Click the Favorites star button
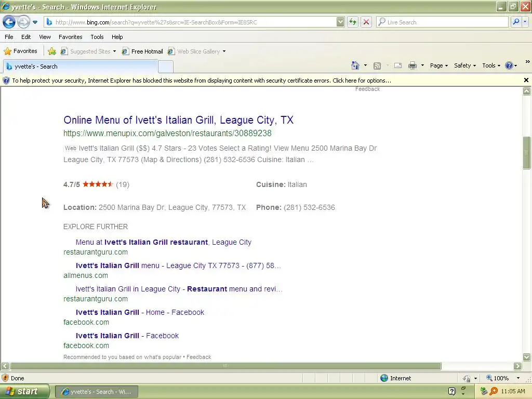 tap(20, 51)
